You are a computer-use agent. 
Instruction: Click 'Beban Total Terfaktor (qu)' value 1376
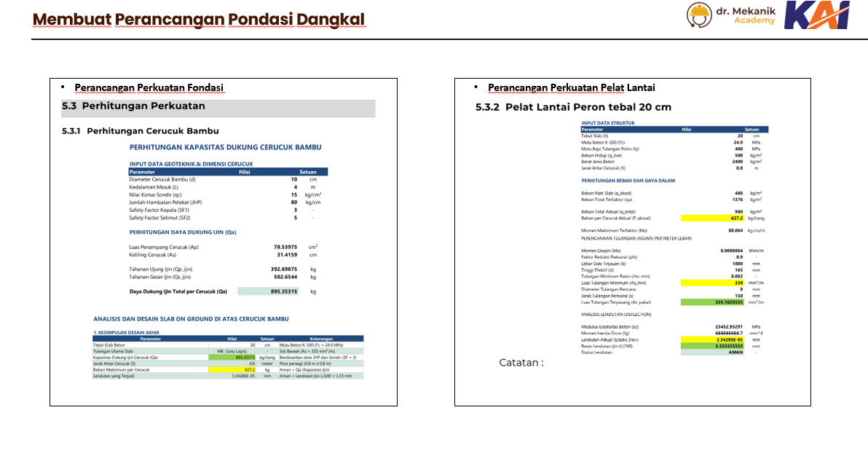(x=738, y=200)
